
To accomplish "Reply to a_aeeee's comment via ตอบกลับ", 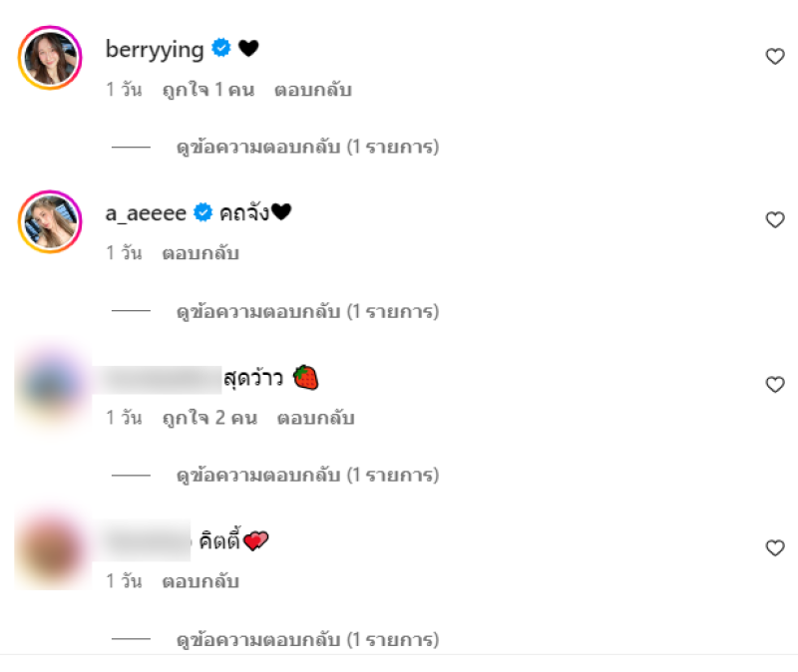I will pyautogui.click(x=200, y=253).
